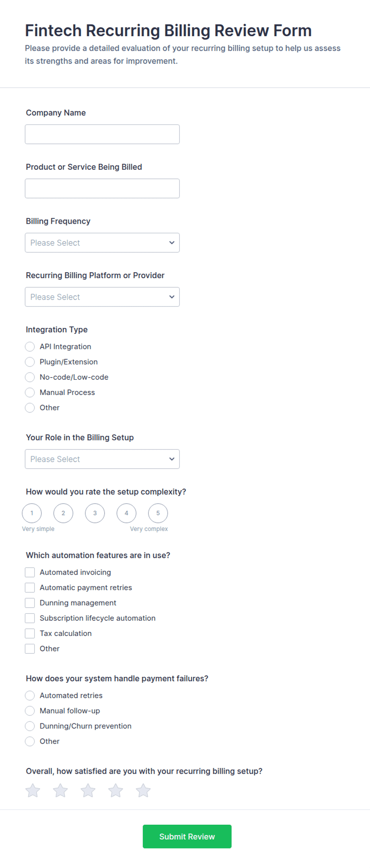
Task: Click the Product or Service Being Billed field
Action: coord(102,188)
